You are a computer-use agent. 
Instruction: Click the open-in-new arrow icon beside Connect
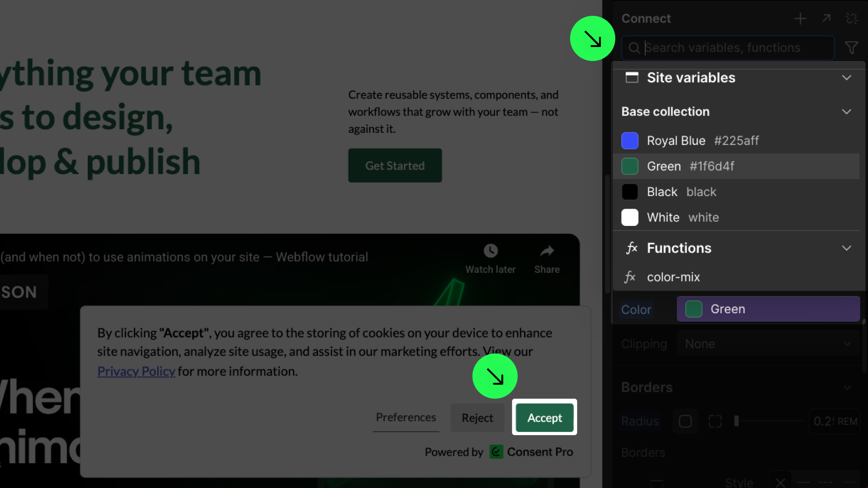[x=826, y=18]
